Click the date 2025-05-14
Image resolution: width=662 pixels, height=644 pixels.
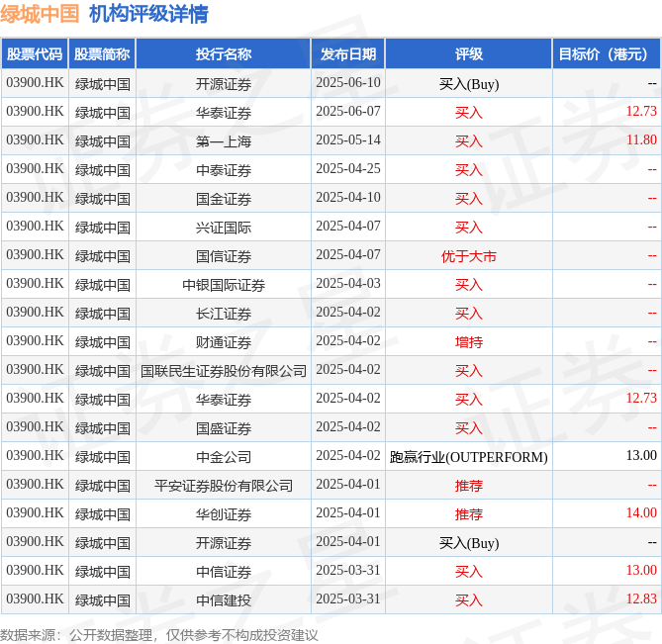click(348, 140)
